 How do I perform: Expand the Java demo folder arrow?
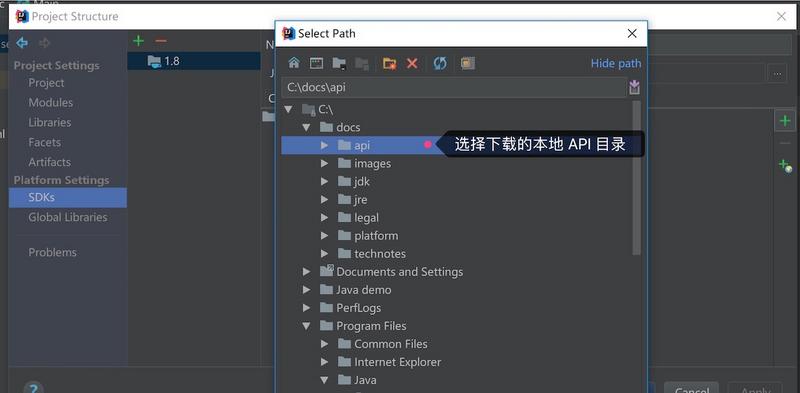point(307,290)
